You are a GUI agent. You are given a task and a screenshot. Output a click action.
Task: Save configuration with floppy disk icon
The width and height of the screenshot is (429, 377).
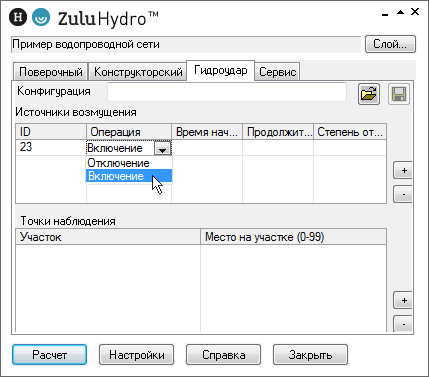tap(399, 94)
